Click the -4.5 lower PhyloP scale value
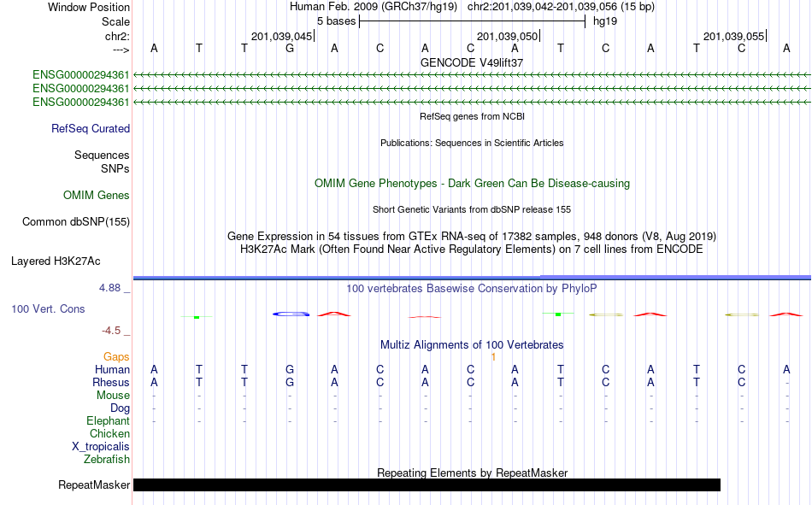Viewport: 812px width, 505px height. pyautogui.click(x=111, y=331)
